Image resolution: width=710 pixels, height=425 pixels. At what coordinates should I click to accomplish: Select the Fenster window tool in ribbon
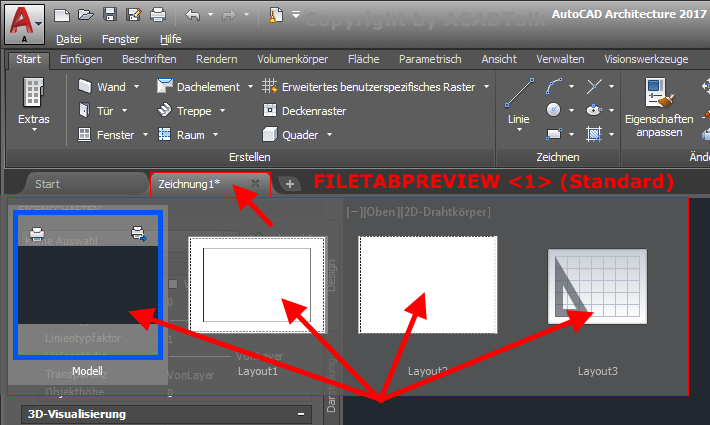coord(106,134)
